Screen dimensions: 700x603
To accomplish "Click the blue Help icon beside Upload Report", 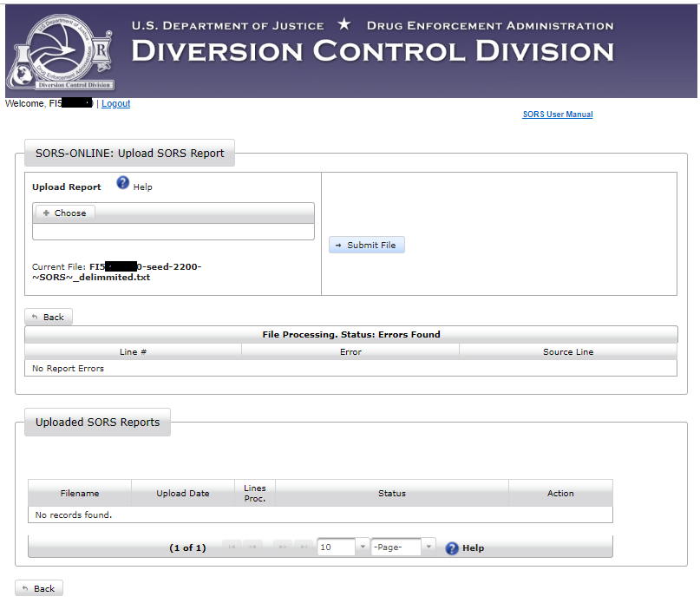I will tap(123, 183).
